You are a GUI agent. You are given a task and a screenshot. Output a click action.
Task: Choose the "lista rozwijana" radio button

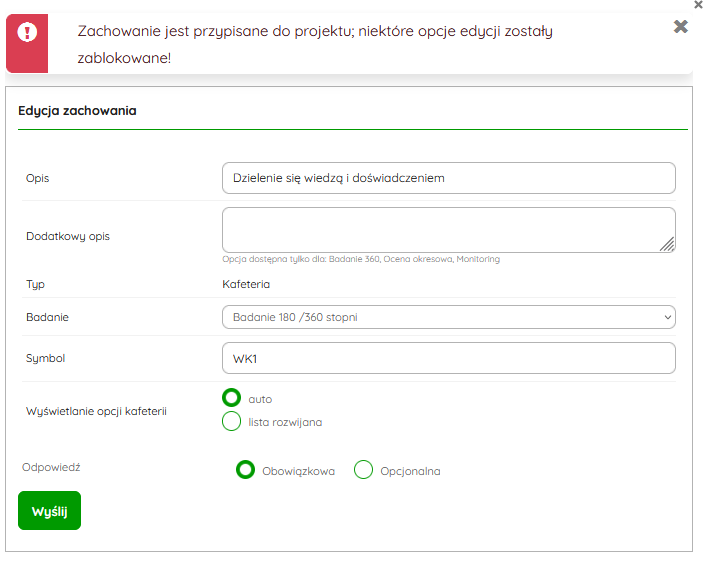(x=232, y=421)
